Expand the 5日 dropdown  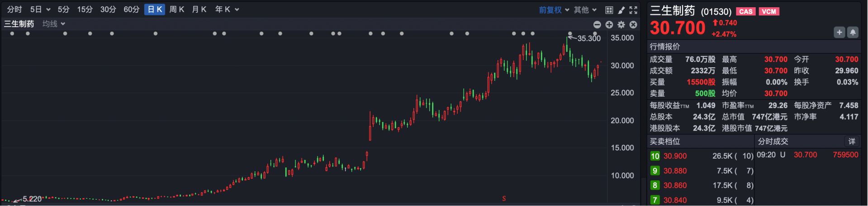40,9
